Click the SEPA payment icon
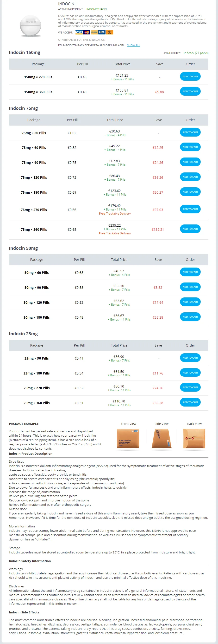This screenshot has height=644, width=218. point(102,32)
